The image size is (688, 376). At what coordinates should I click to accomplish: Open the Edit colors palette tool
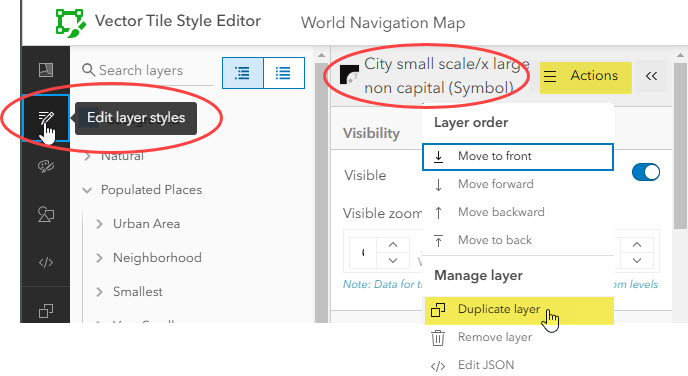click(46, 166)
